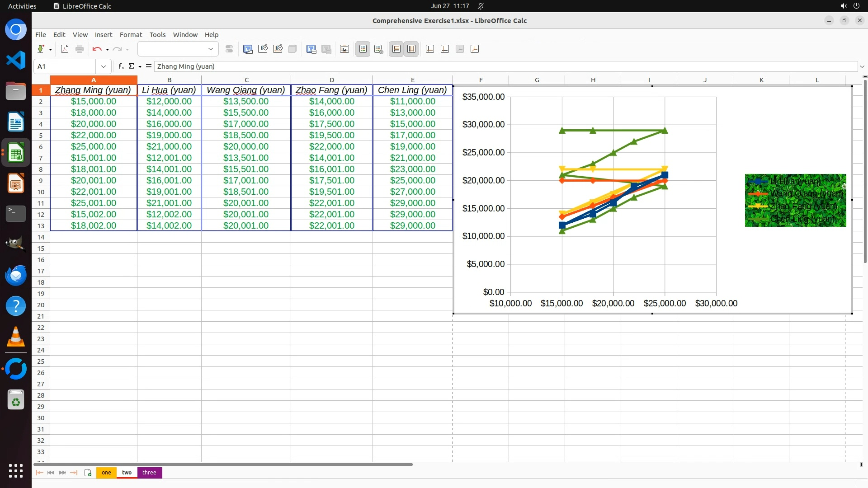
Task: Click the Format Selection toolbar icon
Action: (x=229, y=49)
